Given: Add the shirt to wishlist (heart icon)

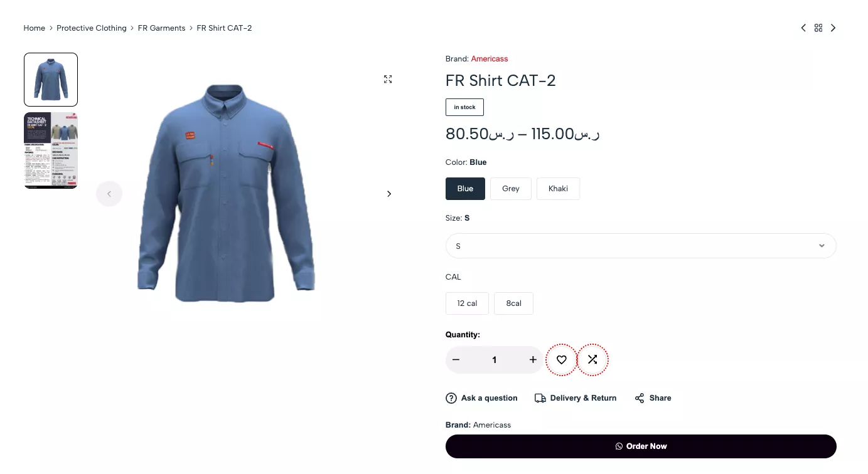Looking at the screenshot, I should 562,360.
